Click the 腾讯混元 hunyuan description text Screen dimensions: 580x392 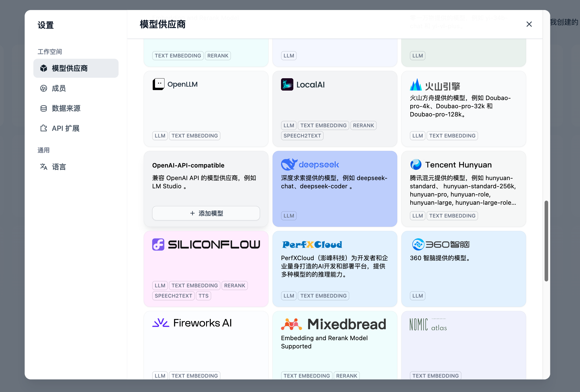tap(463, 190)
